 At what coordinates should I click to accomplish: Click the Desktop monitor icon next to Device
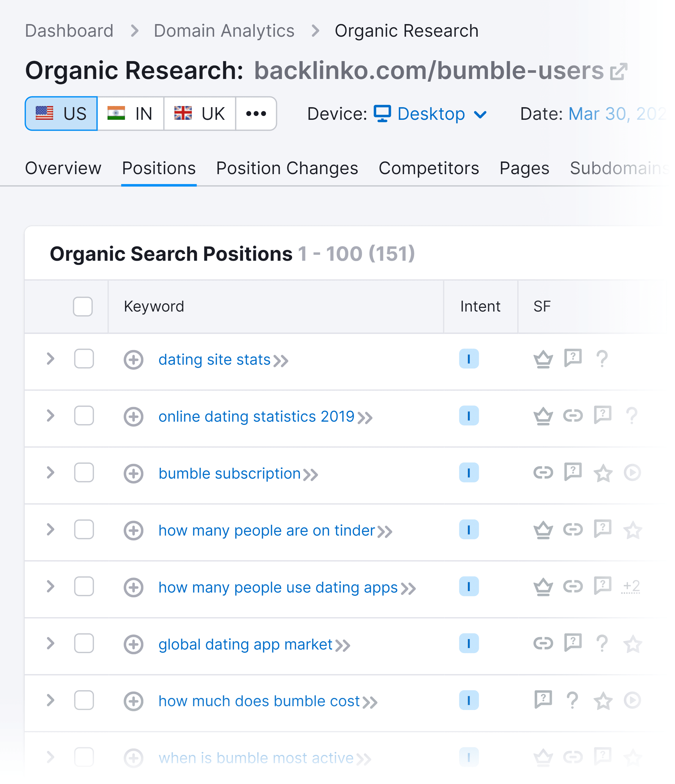(x=382, y=114)
